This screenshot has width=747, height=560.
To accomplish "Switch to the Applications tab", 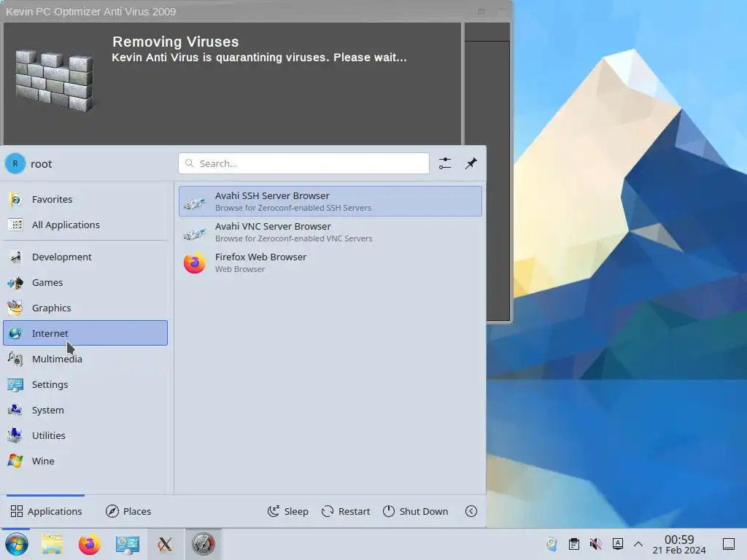I will (x=46, y=511).
